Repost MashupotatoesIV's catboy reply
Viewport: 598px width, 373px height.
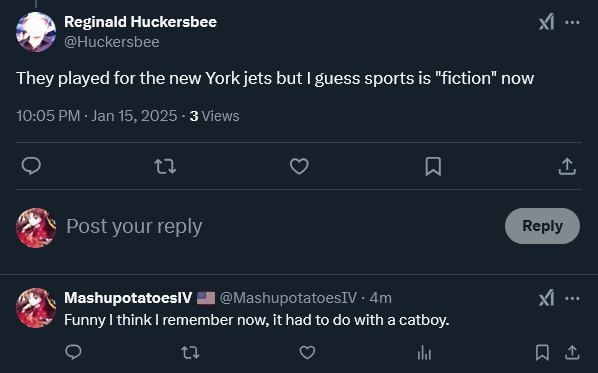click(190, 352)
